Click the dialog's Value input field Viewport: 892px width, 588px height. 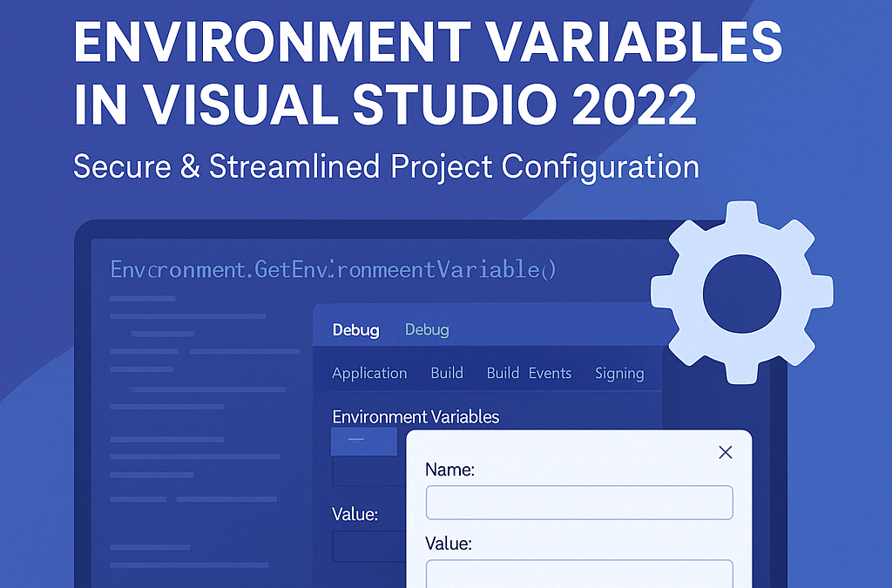579,573
